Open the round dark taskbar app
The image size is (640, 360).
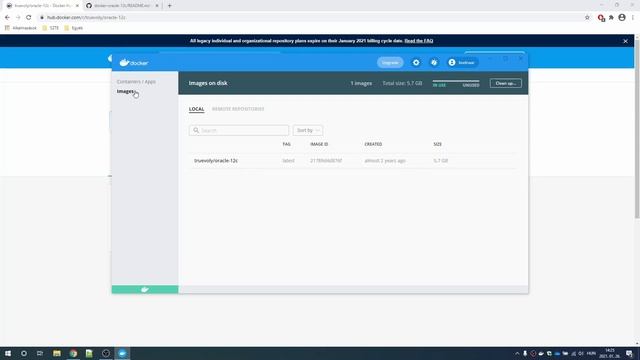[106, 353]
